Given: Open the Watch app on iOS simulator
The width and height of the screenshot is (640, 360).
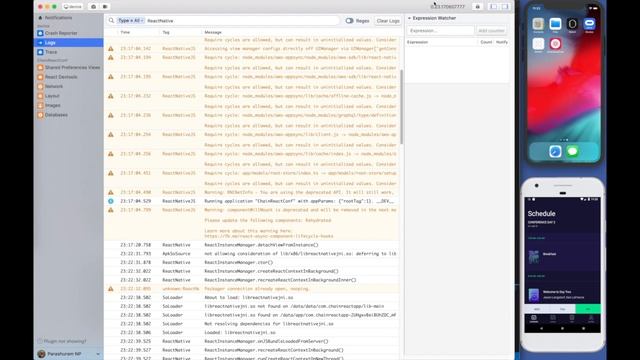Looking at the screenshot, I should click(x=572, y=24).
